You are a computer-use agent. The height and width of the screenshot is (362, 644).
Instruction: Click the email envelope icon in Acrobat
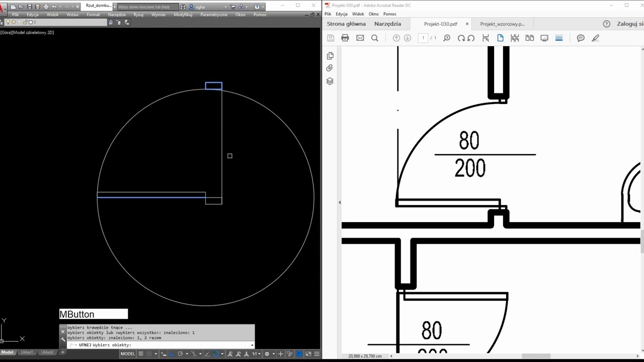[x=360, y=38]
